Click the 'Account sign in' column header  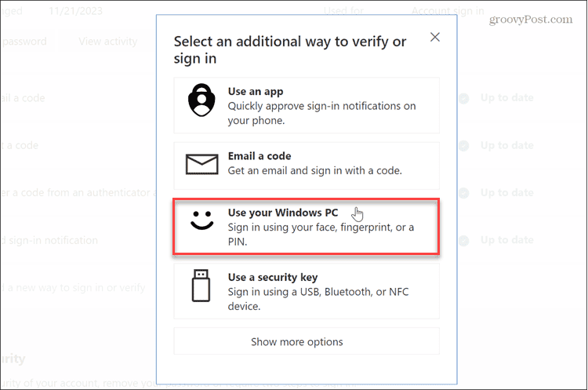click(448, 11)
